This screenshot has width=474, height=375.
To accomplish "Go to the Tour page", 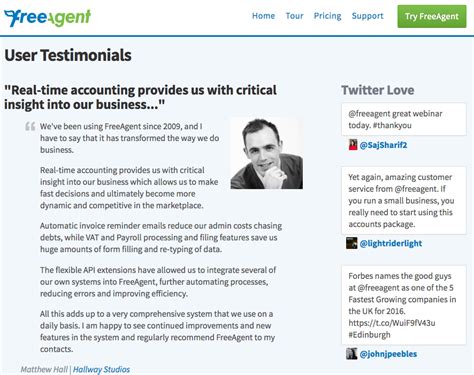I will [x=294, y=16].
